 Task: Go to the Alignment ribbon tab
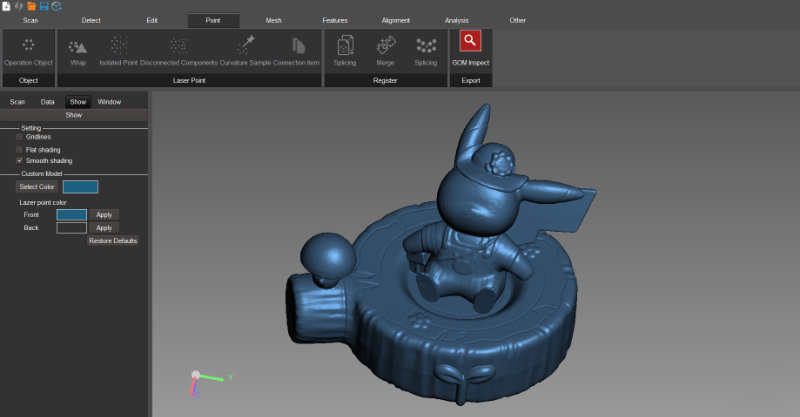pos(395,20)
